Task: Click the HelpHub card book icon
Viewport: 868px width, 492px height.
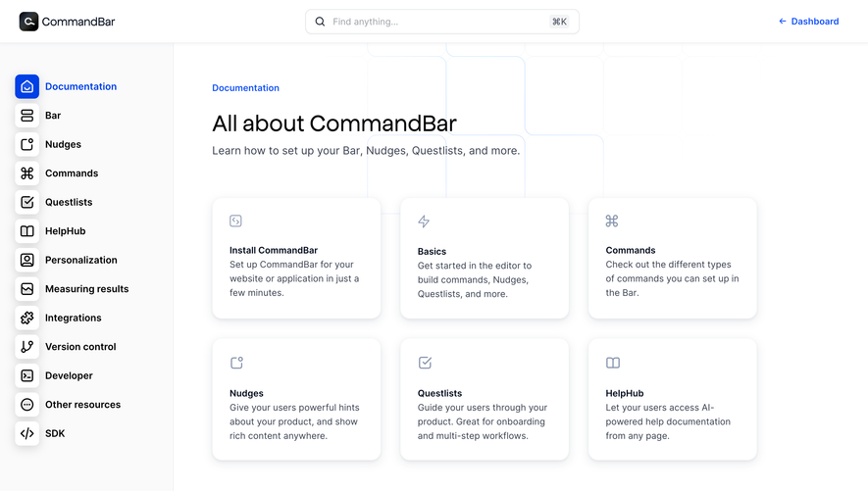Action: (x=613, y=363)
